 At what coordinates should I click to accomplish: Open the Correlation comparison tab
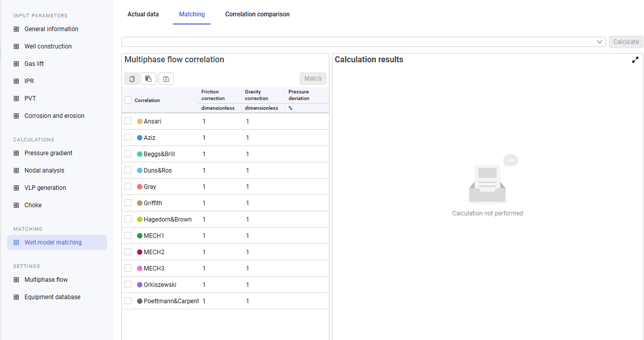257,14
